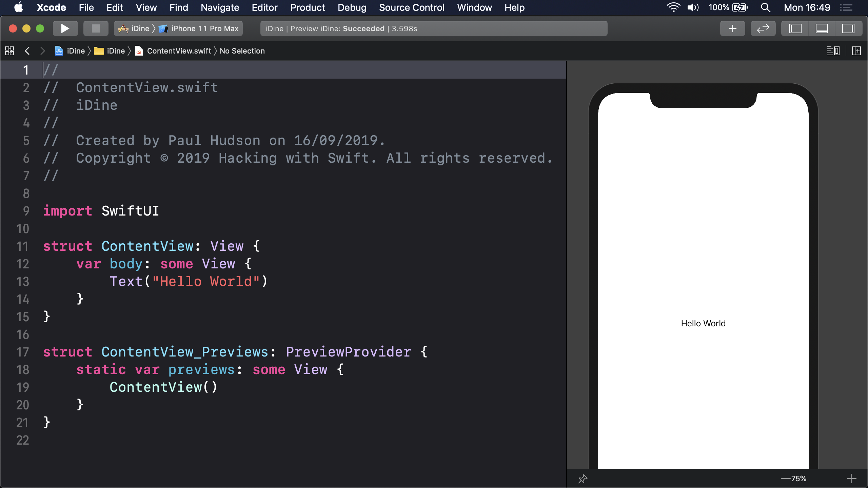Image resolution: width=868 pixels, height=488 pixels.
Task: Open the Product menu
Action: [x=307, y=7]
